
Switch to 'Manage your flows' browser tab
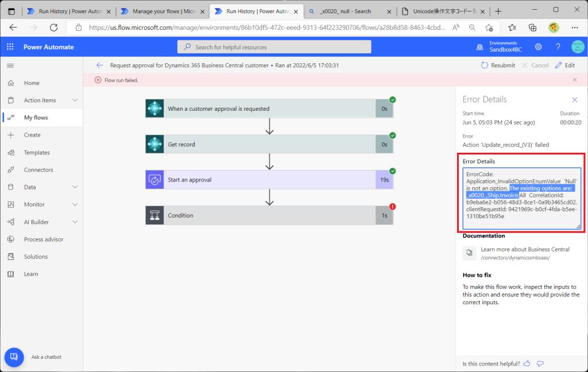click(163, 11)
